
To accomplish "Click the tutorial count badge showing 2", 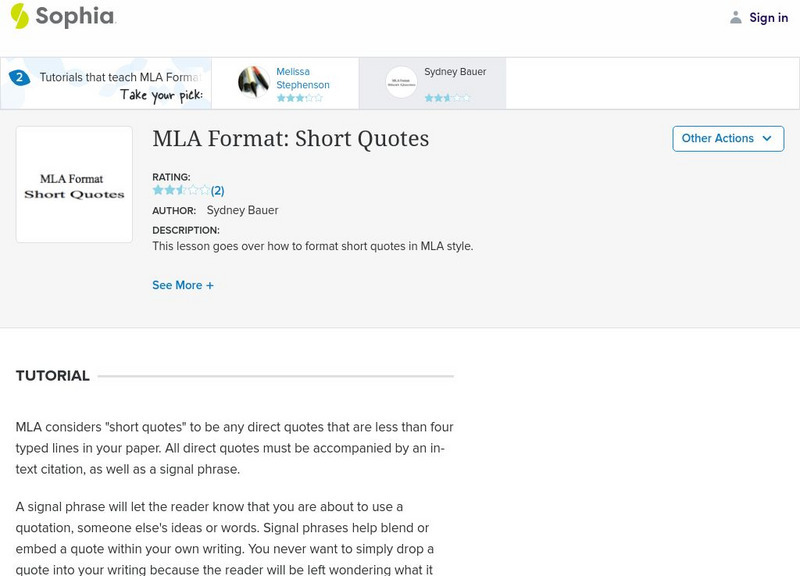I will click(x=18, y=77).
